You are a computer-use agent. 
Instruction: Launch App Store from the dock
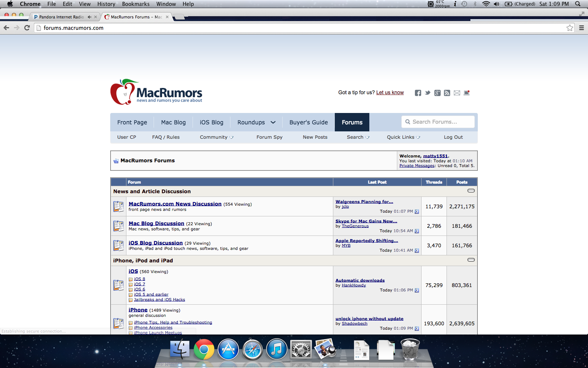coord(228,349)
